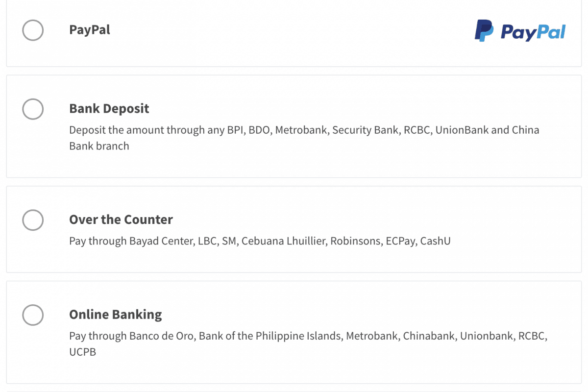Click the PayPal double-P logo symbol
This screenshot has width=588, height=392.
point(484,31)
